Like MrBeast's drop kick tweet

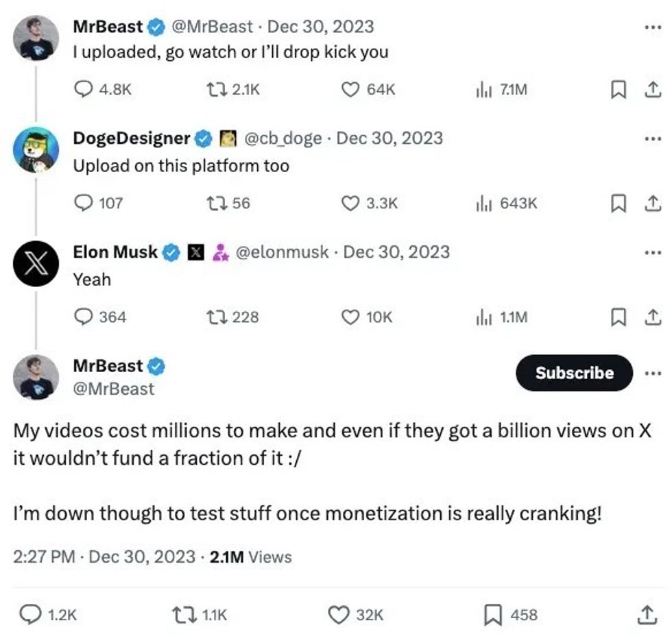tap(351, 89)
